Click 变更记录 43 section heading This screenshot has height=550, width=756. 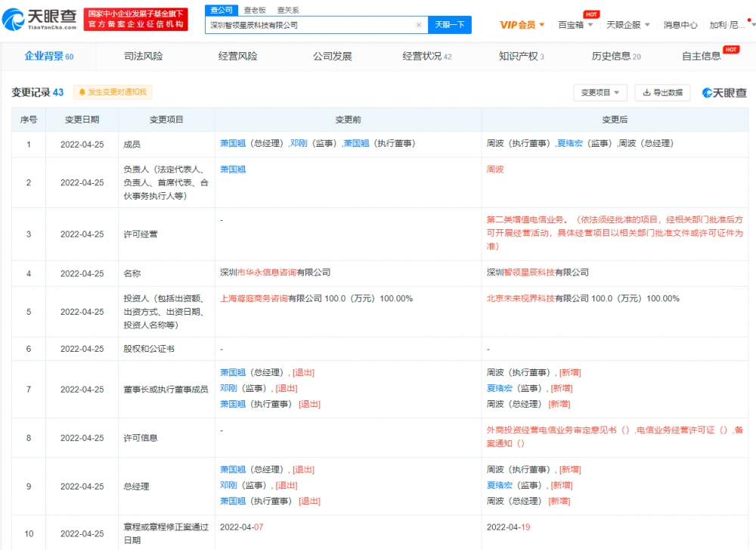coord(38,92)
